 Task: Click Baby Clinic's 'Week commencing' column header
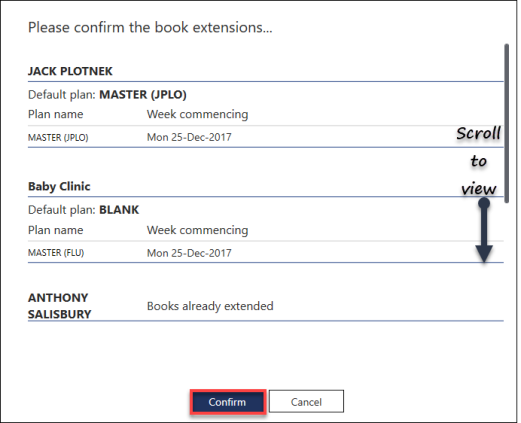click(197, 230)
